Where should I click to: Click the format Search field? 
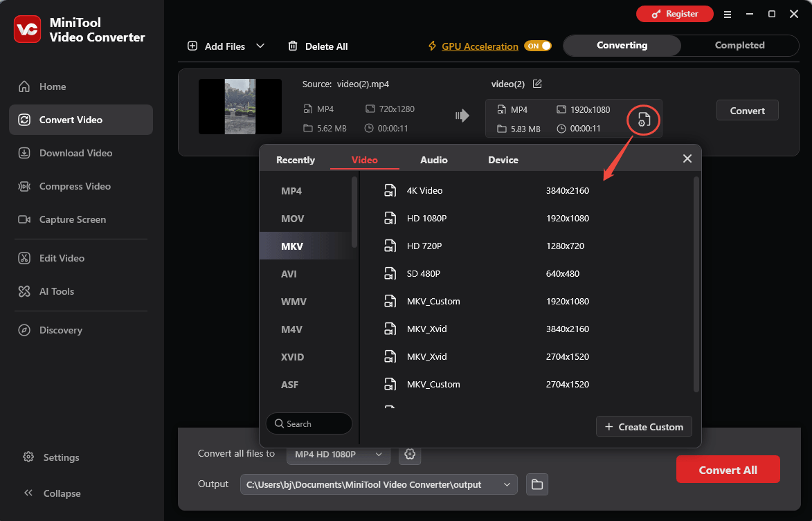309,423
